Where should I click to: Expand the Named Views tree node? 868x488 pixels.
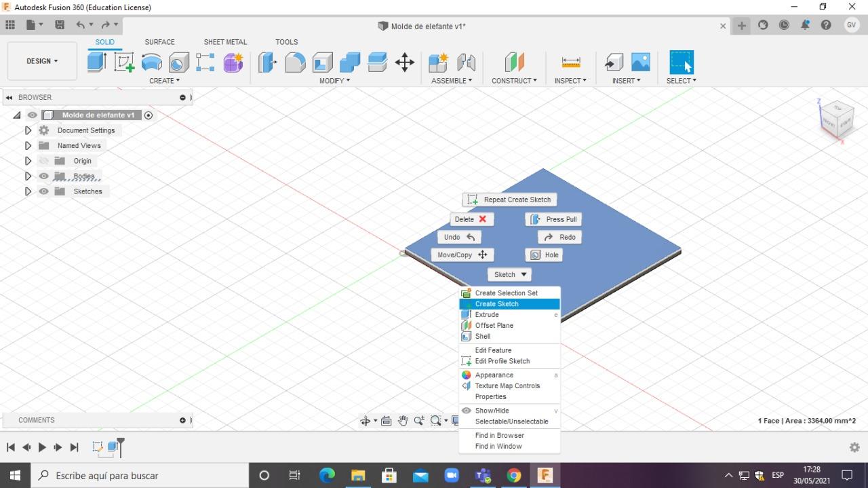coord(28,145)
